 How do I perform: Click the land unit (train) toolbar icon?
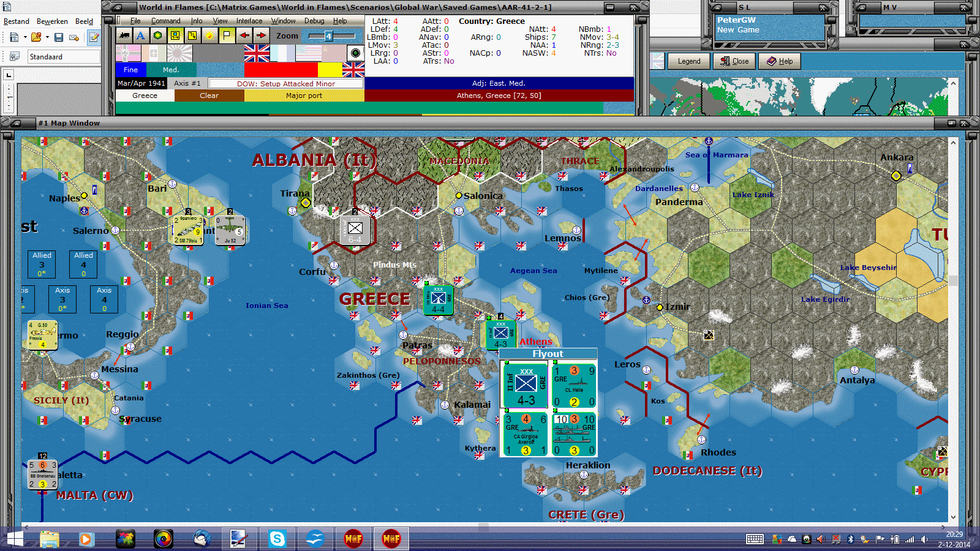pyautogui.click(x=124, y=36)
